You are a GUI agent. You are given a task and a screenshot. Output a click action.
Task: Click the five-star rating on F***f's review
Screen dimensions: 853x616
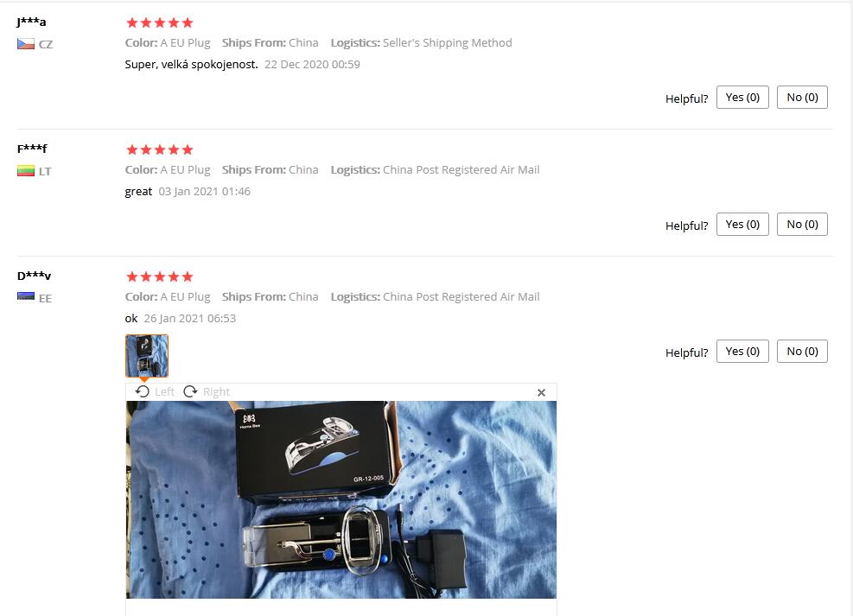click(x=159, y=149)
